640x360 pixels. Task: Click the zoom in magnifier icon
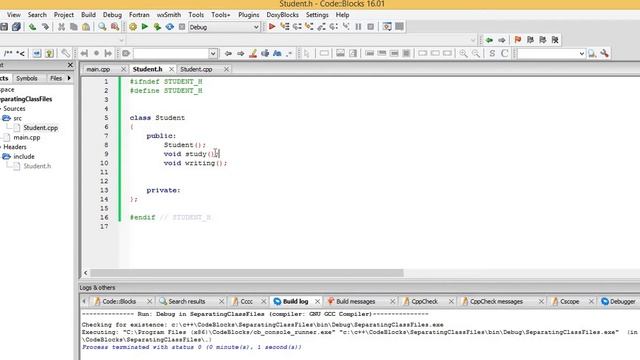(x=463, y=53)
